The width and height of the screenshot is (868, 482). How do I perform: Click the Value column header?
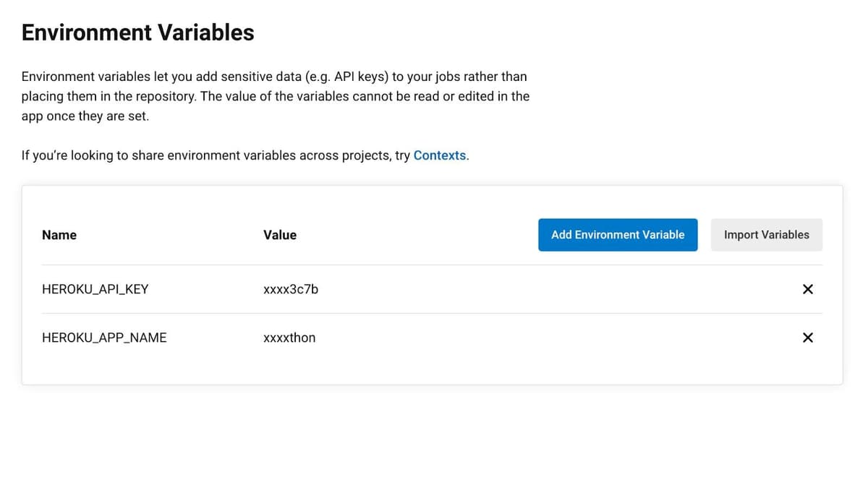[x=280, y=235]
